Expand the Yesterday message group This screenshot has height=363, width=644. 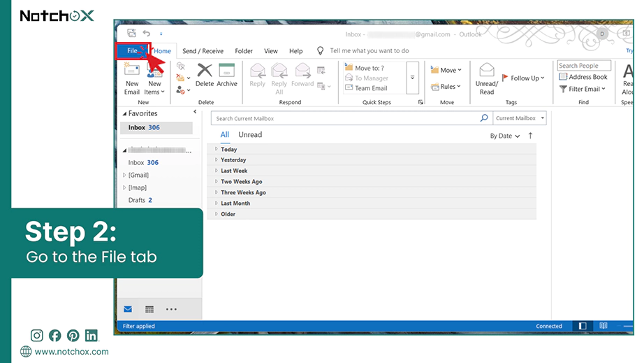217,160
